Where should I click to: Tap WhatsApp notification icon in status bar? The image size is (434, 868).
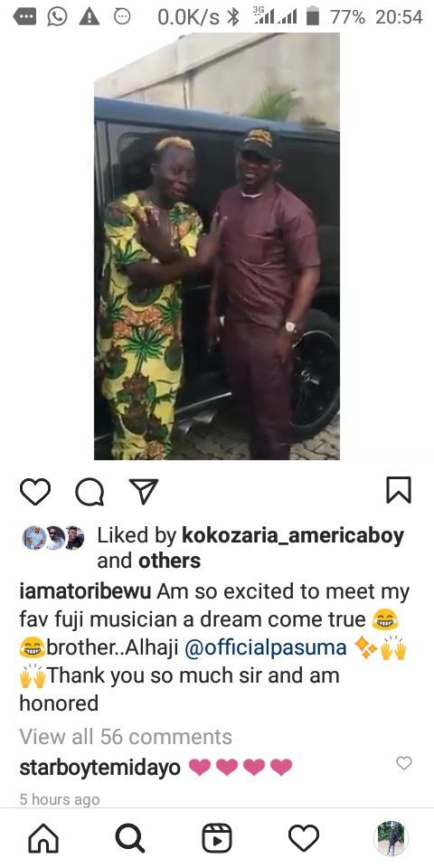click(57, 17)
